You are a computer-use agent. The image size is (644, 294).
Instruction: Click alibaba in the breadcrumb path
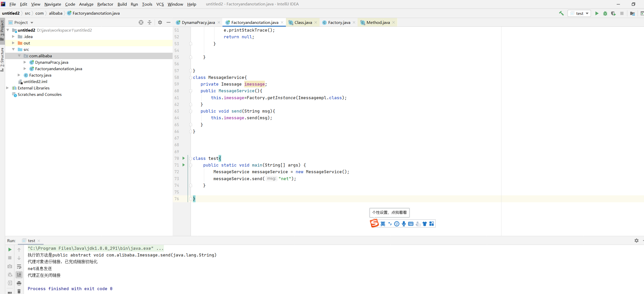[55, 13]
